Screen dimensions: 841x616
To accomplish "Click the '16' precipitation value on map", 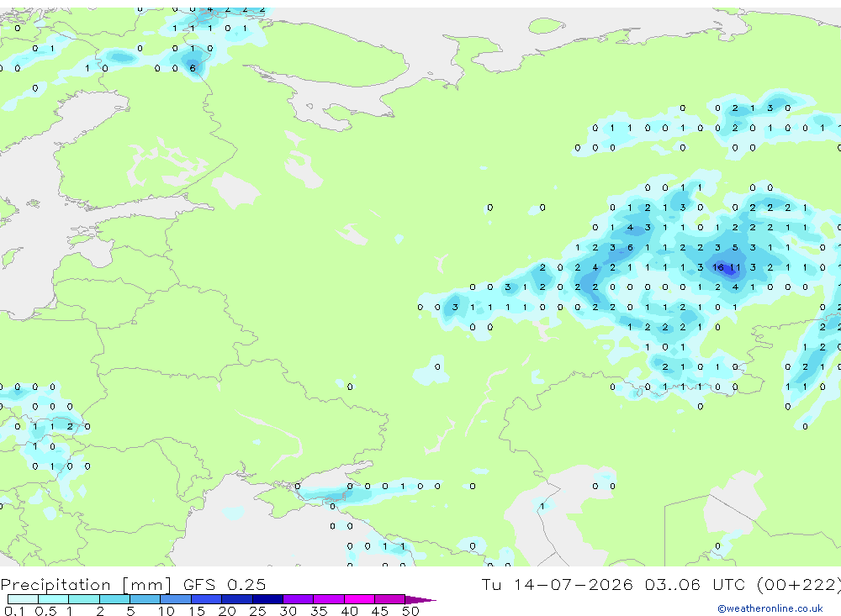I will [x=718, y=267].
